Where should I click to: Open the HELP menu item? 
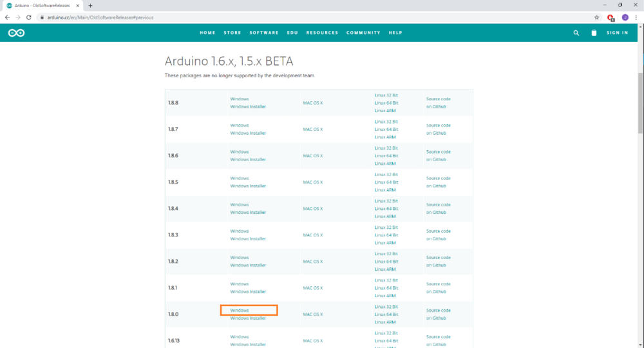point(395,33)
